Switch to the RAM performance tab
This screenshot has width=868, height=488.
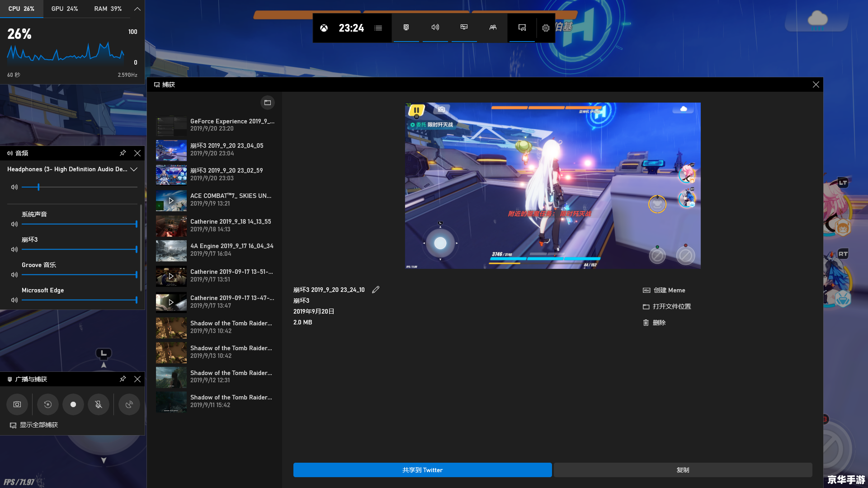(108, 9)
